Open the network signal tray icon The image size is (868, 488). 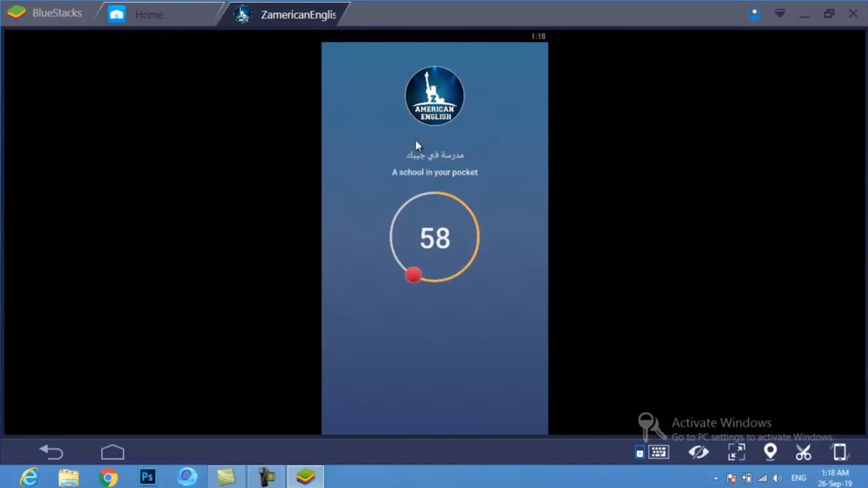coord(762,479)
